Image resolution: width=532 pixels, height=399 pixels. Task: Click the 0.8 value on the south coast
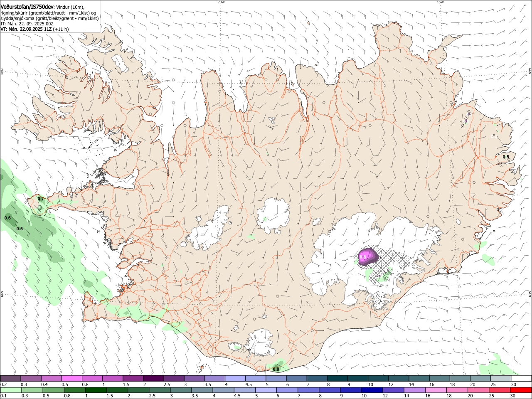(276, 369)
